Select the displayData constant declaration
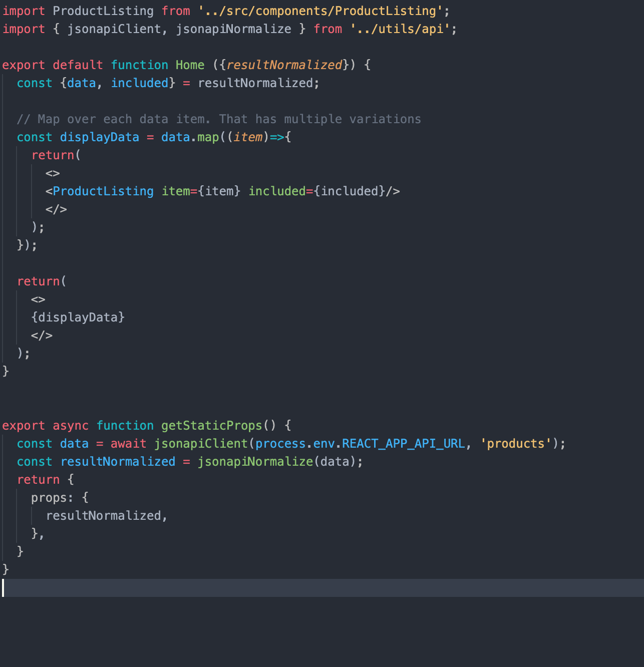The image size is (644, 667). coord(99,137)
